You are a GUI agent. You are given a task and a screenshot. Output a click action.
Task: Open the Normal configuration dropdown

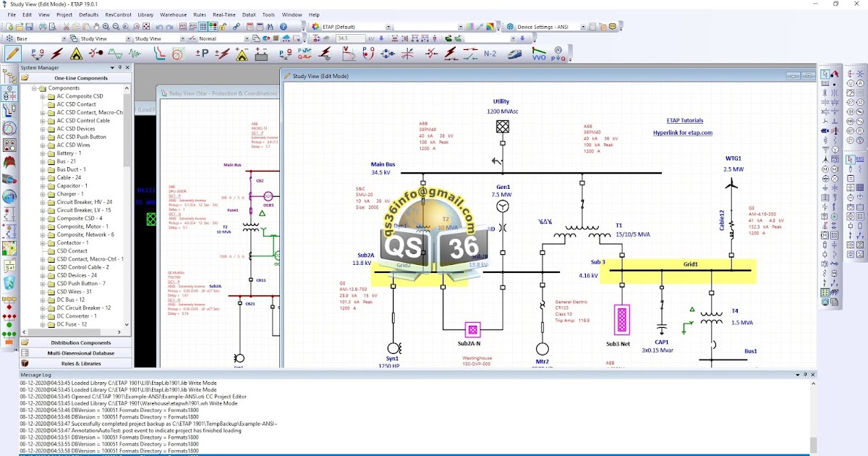(247, 38)
